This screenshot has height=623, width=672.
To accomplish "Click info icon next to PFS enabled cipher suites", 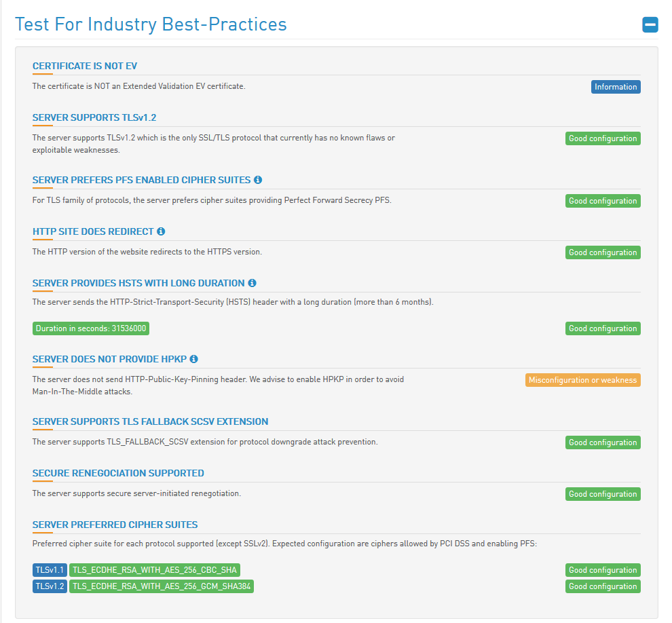I will click(257, 180).
